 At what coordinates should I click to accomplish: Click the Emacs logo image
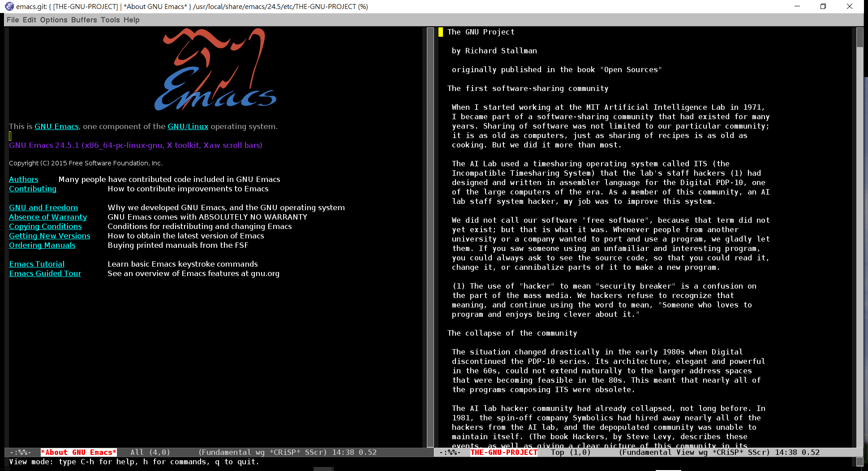tap(215, 69)
